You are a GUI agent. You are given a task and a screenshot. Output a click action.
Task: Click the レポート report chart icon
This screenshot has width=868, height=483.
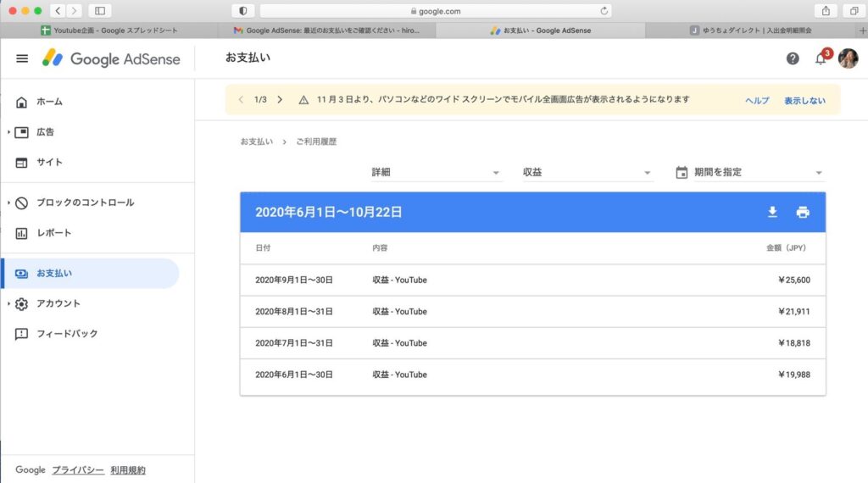click(x=21, y=234)
